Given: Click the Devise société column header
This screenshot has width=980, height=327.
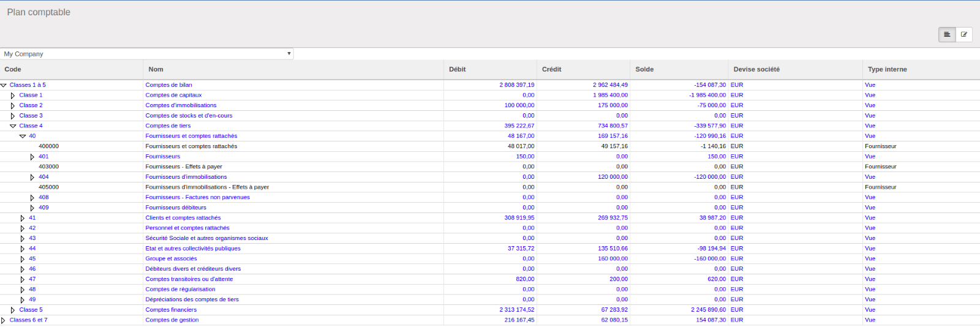Looking at the screenshot, I should pos(796,69).
